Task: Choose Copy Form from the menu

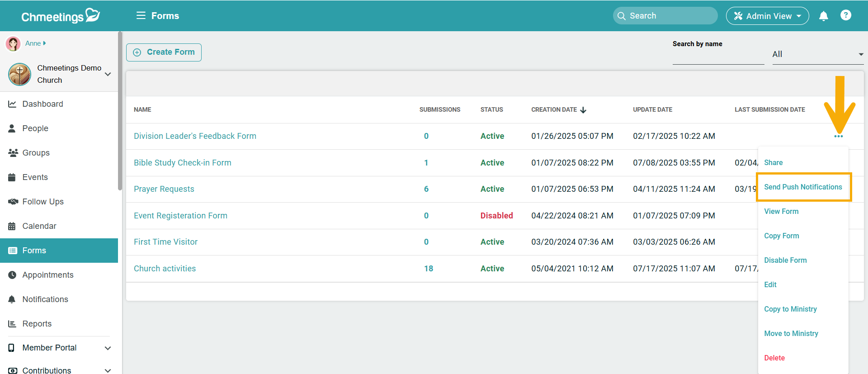Action: (782, 236)
